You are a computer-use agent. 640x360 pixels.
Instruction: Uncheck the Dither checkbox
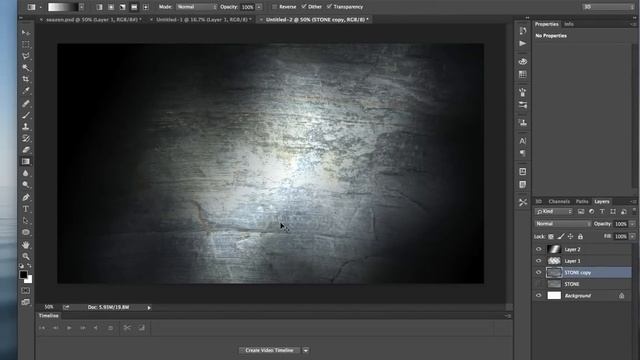304,7
